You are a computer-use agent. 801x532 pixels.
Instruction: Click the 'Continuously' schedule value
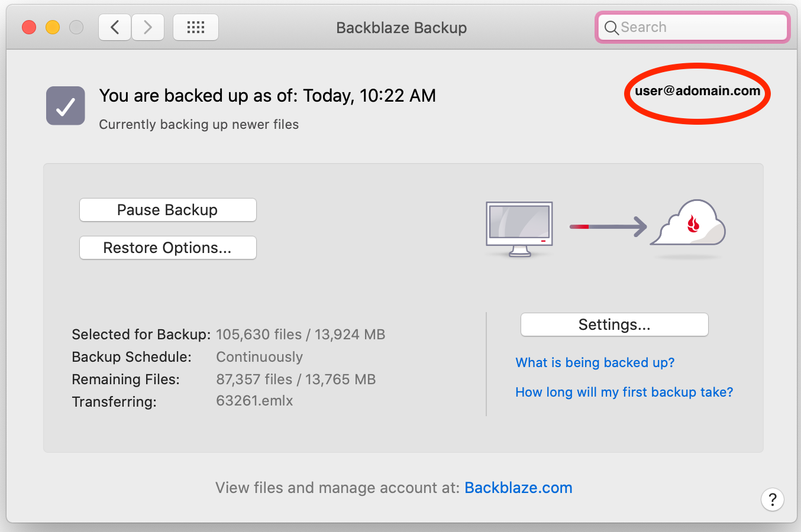(x=259, y=357)
